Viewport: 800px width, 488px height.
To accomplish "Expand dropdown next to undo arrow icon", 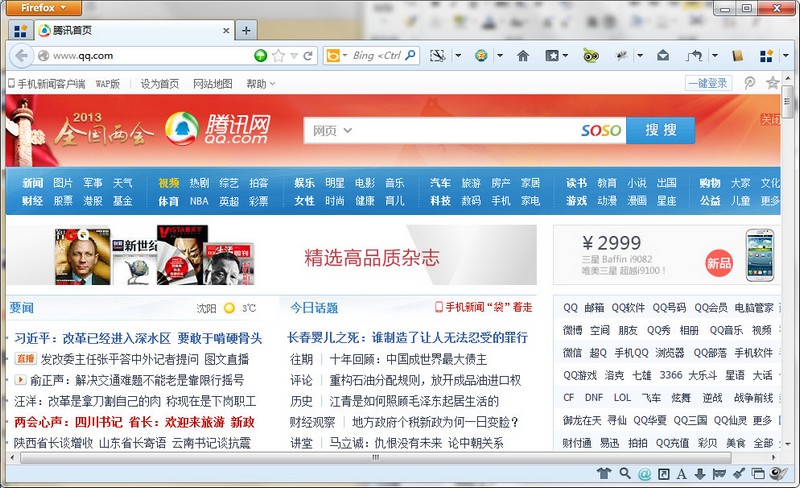I will [715, 56].
